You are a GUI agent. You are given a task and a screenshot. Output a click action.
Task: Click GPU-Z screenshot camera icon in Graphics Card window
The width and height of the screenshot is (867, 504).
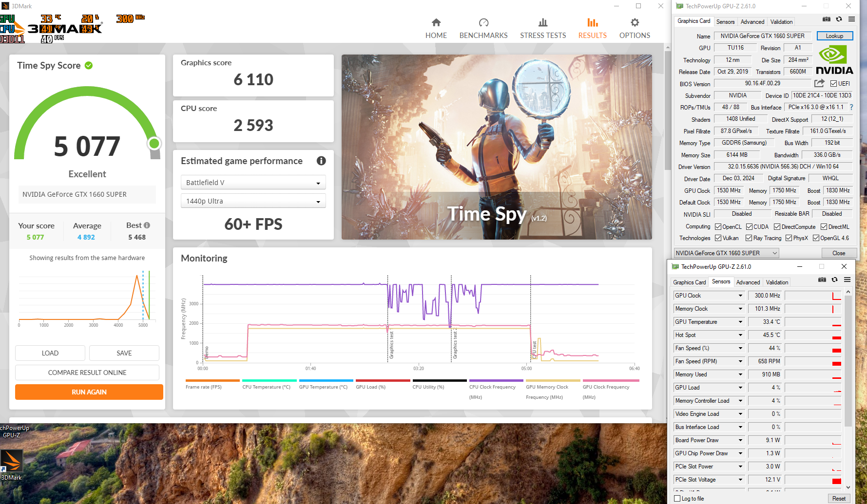pyautogui.click(x=827, y=19)
